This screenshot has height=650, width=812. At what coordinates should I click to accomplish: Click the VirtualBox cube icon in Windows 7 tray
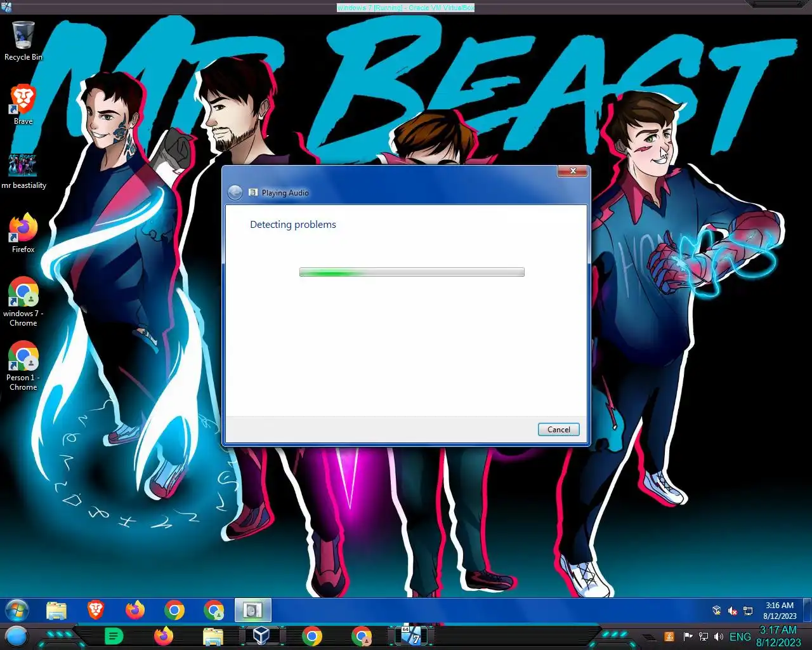(x=716, y=611)
